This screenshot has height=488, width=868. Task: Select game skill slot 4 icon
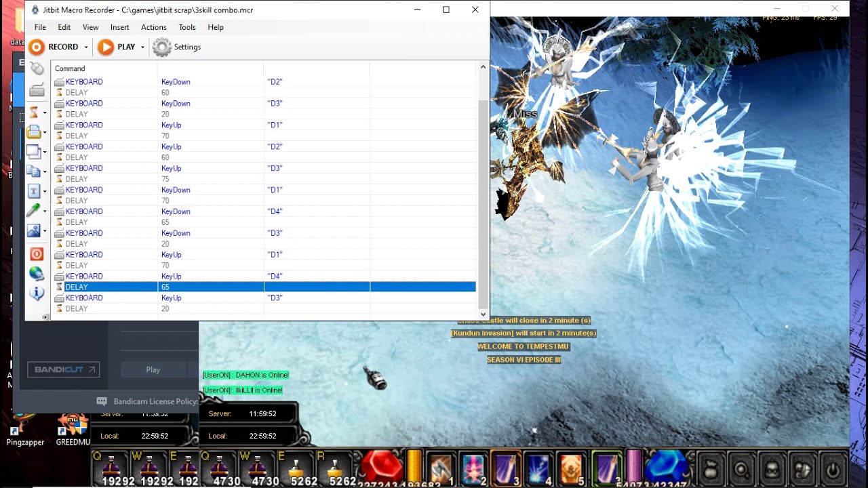(x=540, y=468)
